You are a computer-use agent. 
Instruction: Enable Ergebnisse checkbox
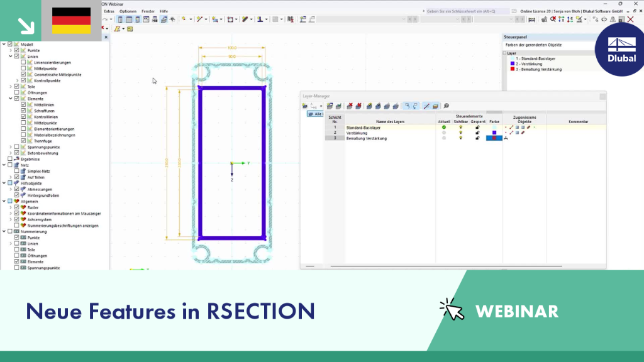pos(10,159)
